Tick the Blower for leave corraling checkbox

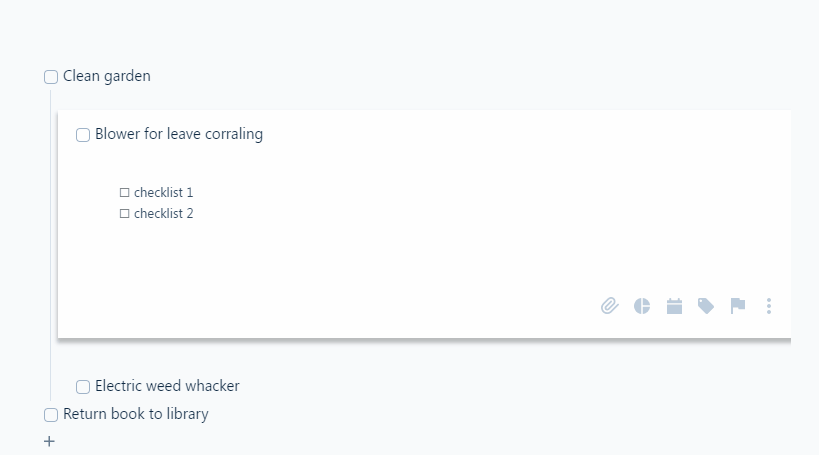click(83, 135)
